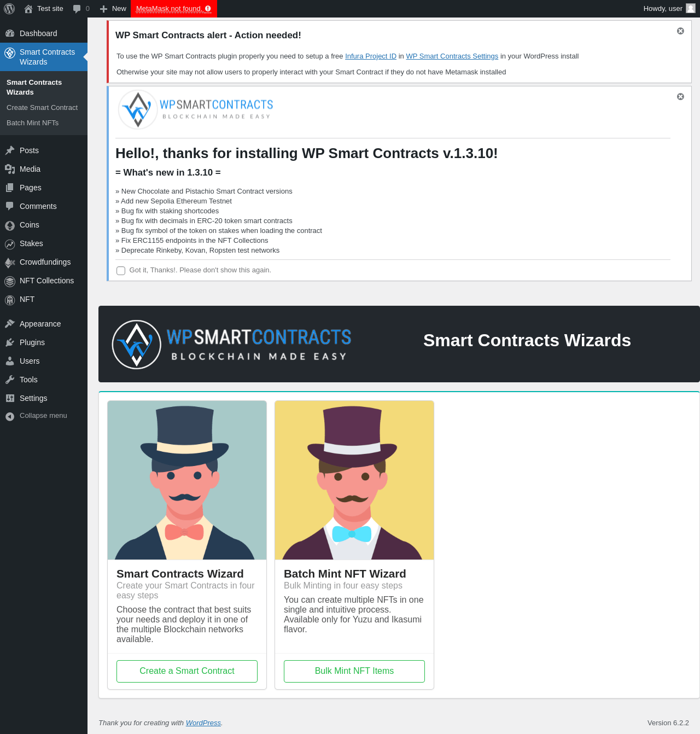Dismiss the welcome v.1.3.10 notice
The image size is (700, 734).
click(680, 97)
